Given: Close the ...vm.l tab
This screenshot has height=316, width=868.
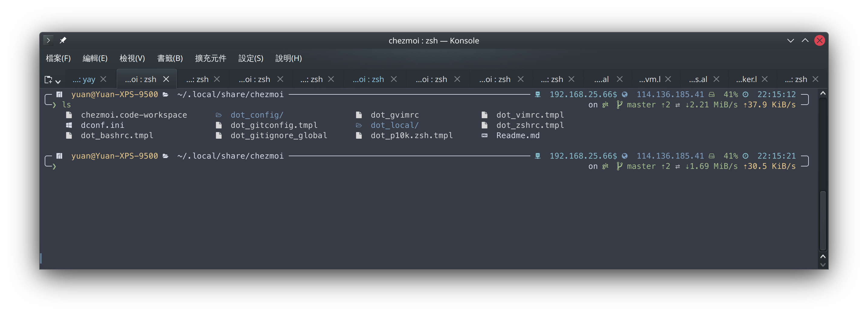Looking at the screenshot, I should (x=668, y=79).
